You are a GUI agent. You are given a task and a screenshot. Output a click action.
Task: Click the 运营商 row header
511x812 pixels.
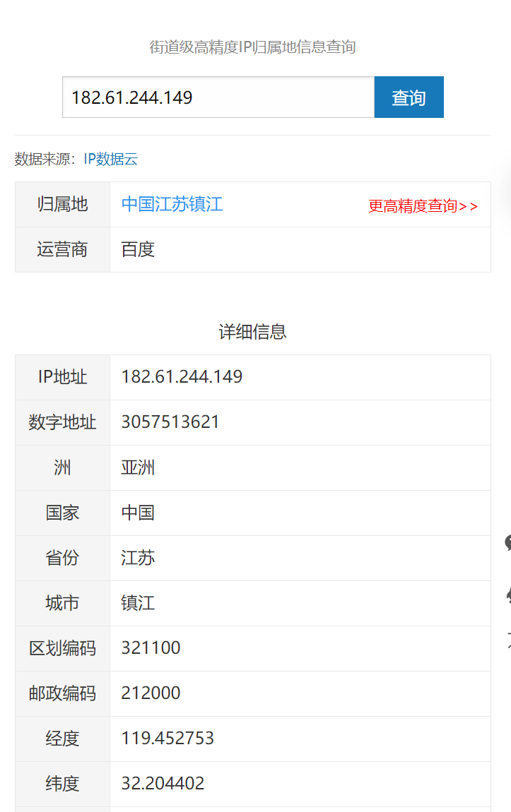62,250
